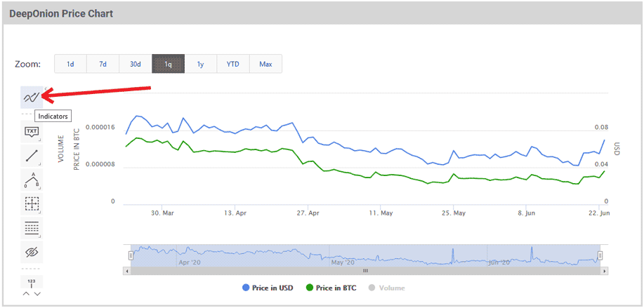Set zoom range to Max

point(265,64)
